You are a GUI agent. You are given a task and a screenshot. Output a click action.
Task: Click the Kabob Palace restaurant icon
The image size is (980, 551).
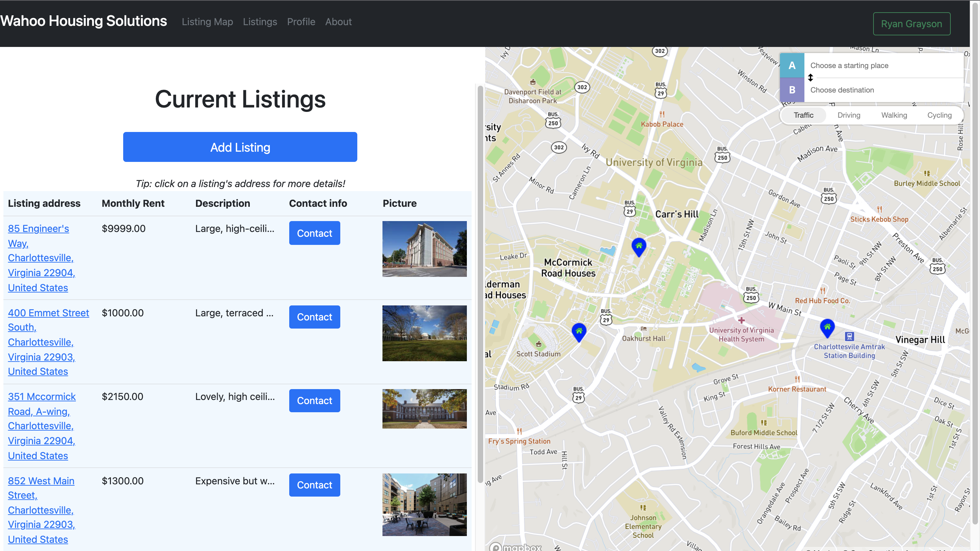pyautogui.click(x=662, y=114)
